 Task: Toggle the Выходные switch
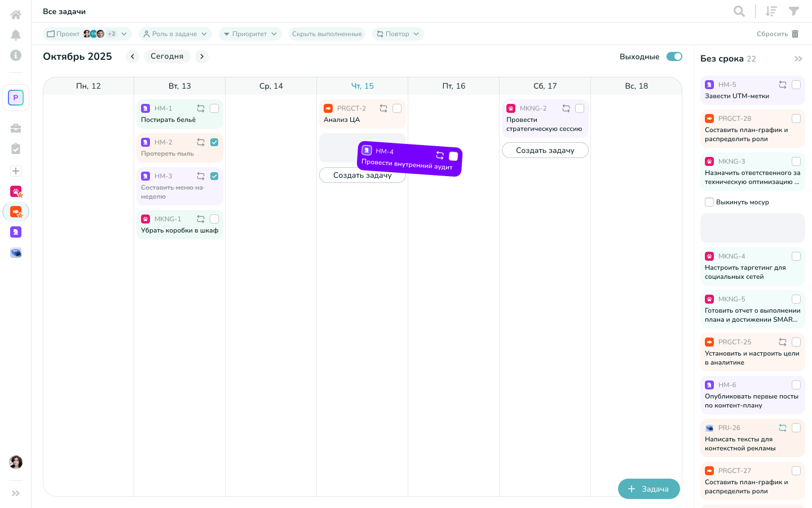pos(674,56)
